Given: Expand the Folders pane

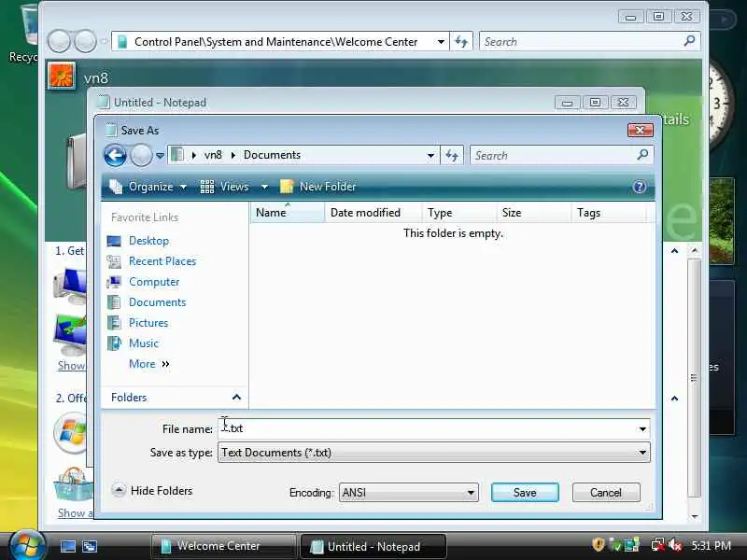Looking at the screenshot, I should coord(175,398).
